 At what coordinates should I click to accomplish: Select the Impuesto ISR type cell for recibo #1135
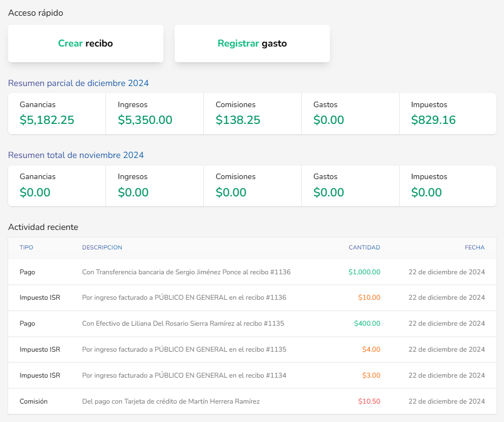pos(40,350)
